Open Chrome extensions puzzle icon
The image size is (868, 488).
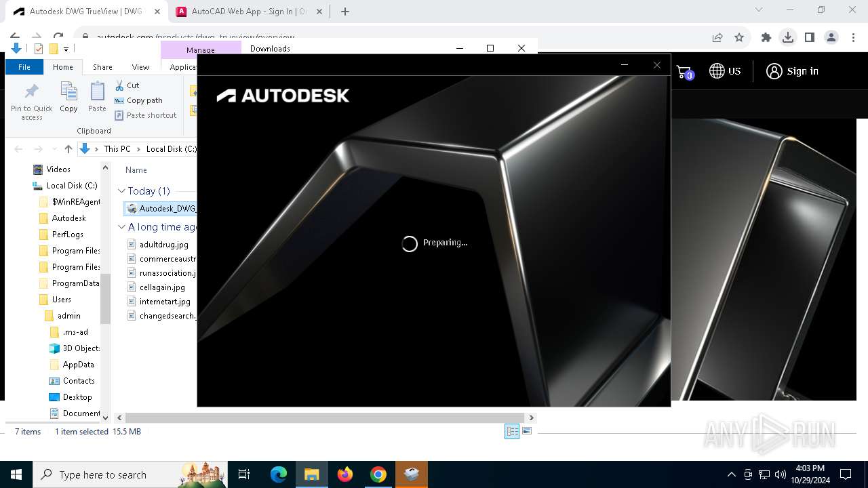(766, 38)
